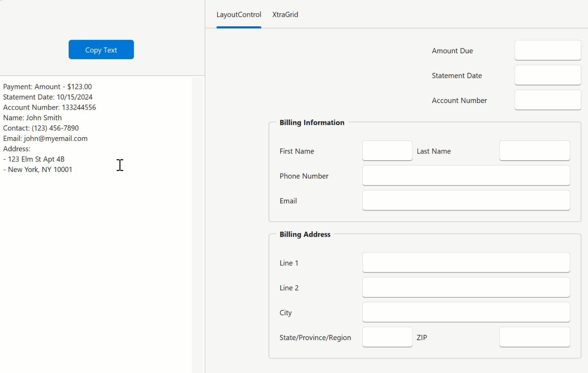Image resolution: width=588 pixels, height=373 pixels.
Task: Click the Account Number input field
Action: click(x=547, y=100)
